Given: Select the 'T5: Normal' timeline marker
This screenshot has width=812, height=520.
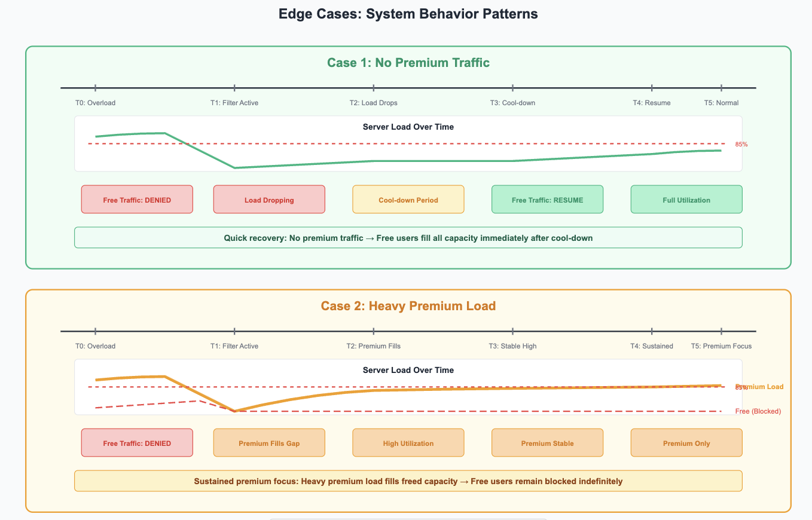Looking at the screenshot, I should [721, 103].
